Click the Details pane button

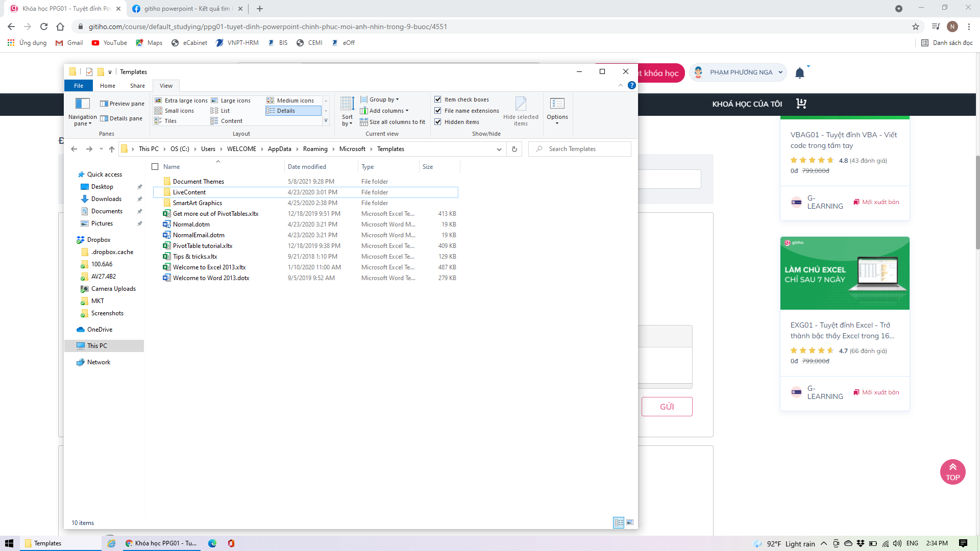click(x=121, y=118)
